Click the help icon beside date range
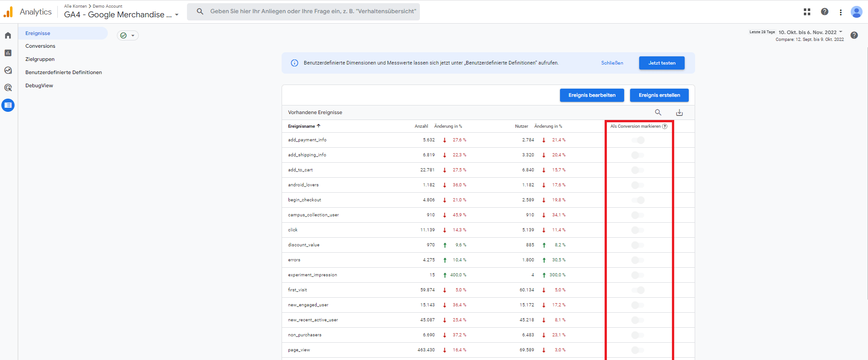This screenshot has height=360, width=868. tap(854, 35)
